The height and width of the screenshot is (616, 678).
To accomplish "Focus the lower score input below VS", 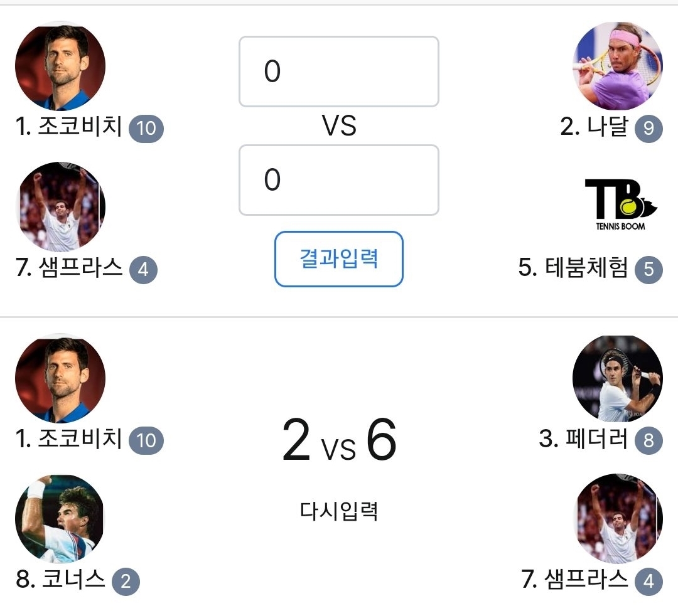I will [338, 180].
